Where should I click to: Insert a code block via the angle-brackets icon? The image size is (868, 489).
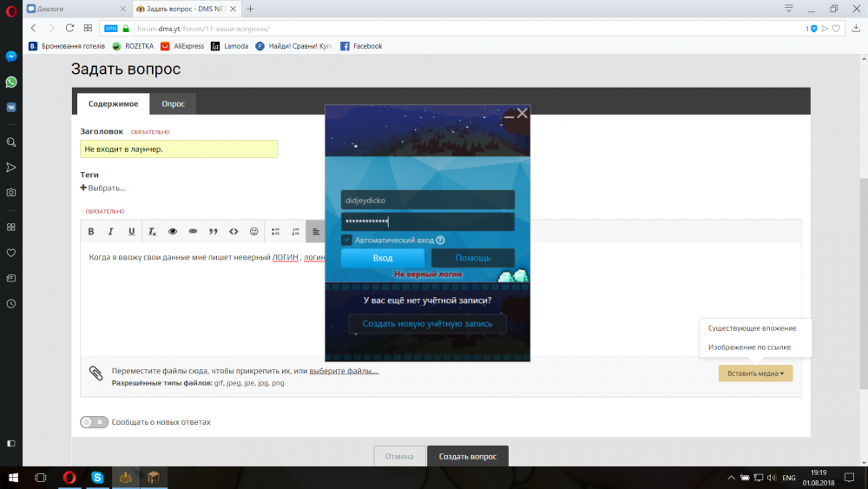(x=233, y=232)
